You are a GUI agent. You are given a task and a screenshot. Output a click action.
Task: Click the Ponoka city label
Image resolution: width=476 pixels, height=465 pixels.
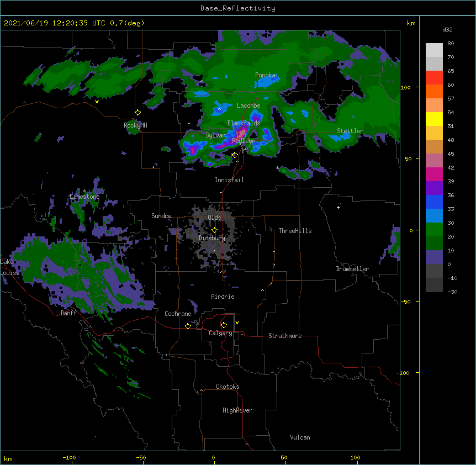(x=265, y=75)
